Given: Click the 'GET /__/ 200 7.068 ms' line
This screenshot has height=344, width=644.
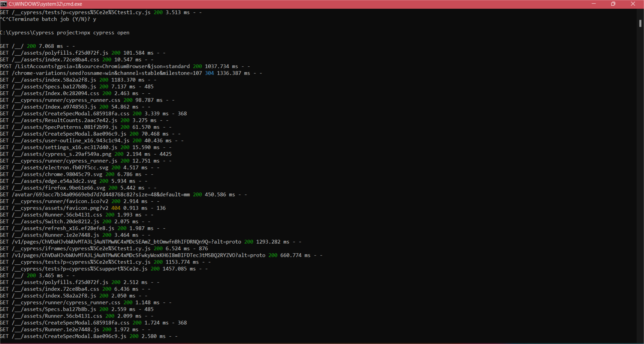Looking at the screenshot, I should coord(37,46).
